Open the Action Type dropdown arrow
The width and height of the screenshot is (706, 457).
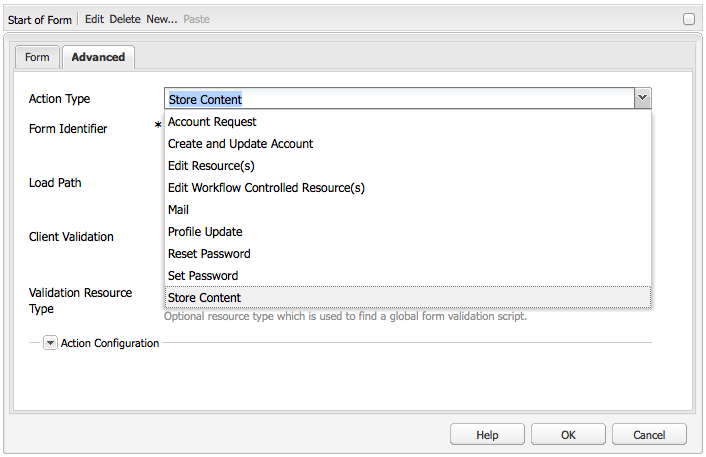click(x=643, y=98)
